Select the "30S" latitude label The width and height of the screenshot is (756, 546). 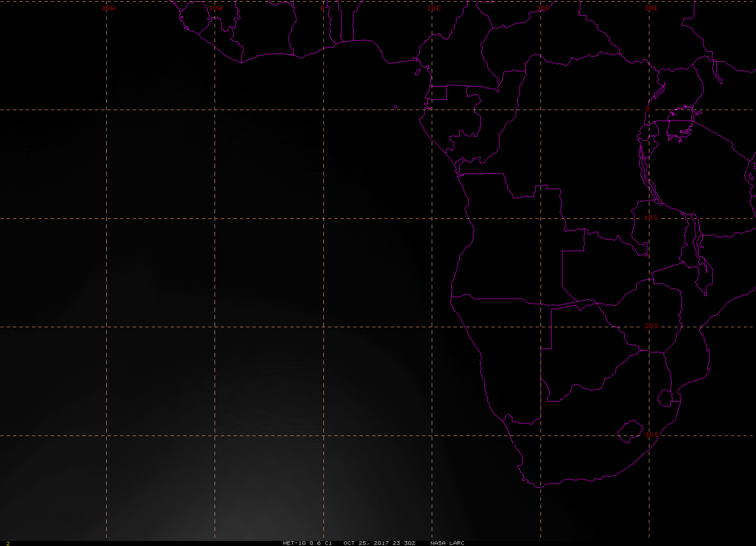[651, 434]
